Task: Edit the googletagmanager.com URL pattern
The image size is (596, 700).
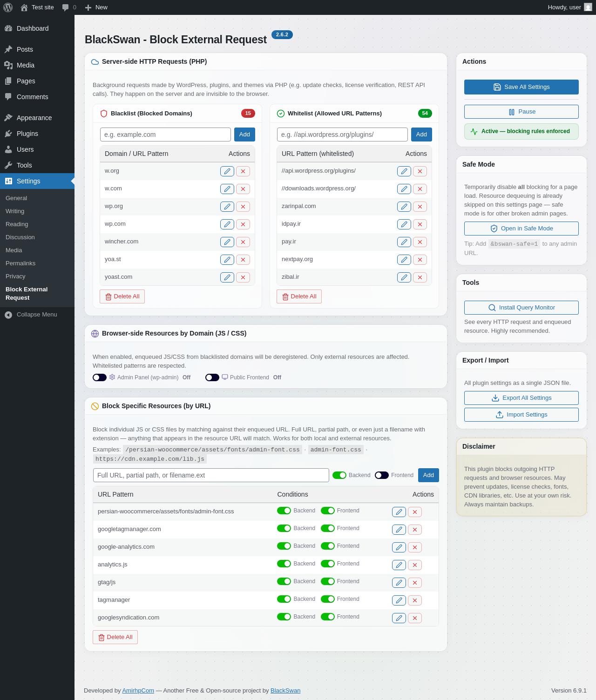Action: 399,530
